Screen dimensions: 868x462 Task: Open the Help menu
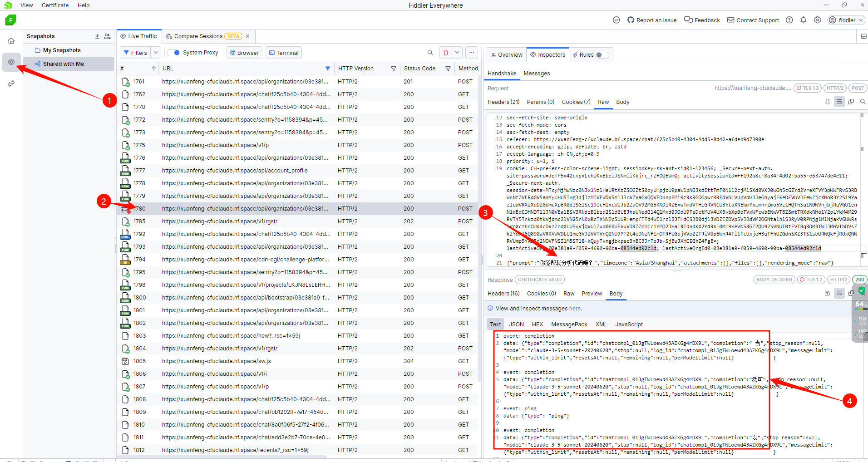pyautogui.click(x=84, y=5)
